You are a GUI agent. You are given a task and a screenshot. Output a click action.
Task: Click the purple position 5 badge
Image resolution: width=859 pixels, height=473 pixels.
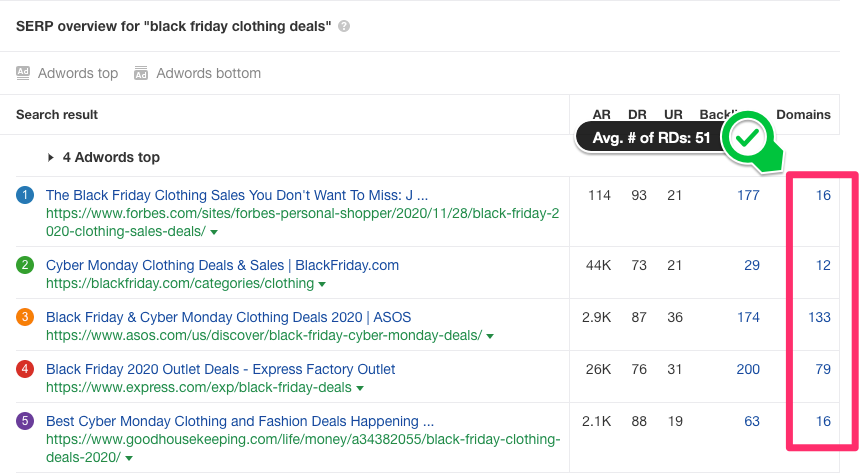(25, 421)
